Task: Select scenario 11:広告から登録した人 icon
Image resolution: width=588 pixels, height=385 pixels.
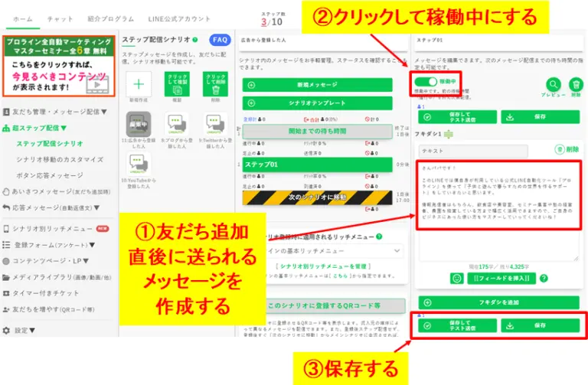Action: [139, 125]
